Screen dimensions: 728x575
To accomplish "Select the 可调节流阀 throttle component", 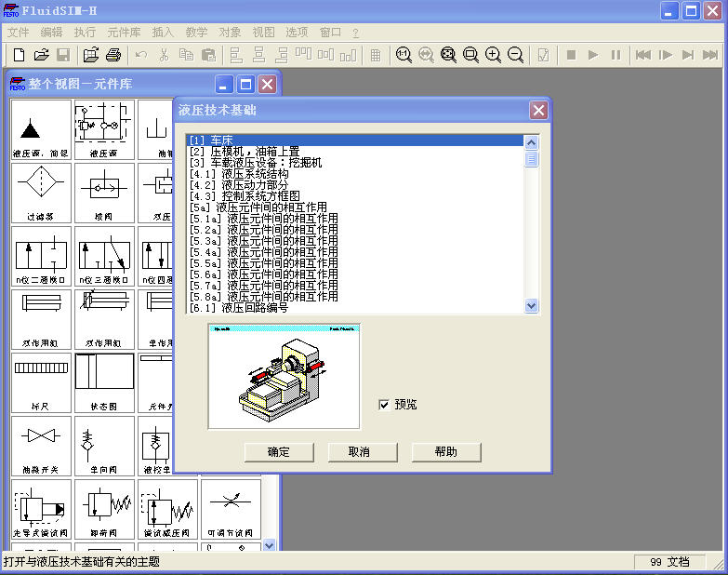I will point(231,510).
